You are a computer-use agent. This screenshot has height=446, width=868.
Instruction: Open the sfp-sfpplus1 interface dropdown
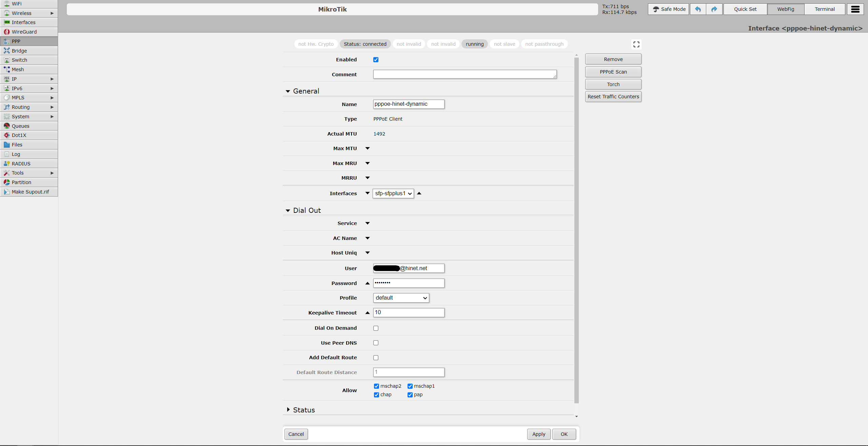coord(393,194)
